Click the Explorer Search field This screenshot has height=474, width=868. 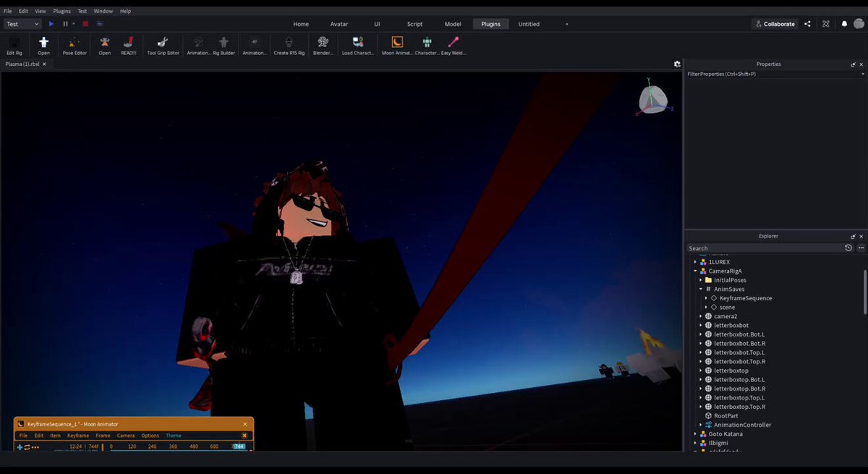pyautogui.click(x=765, y=248)
